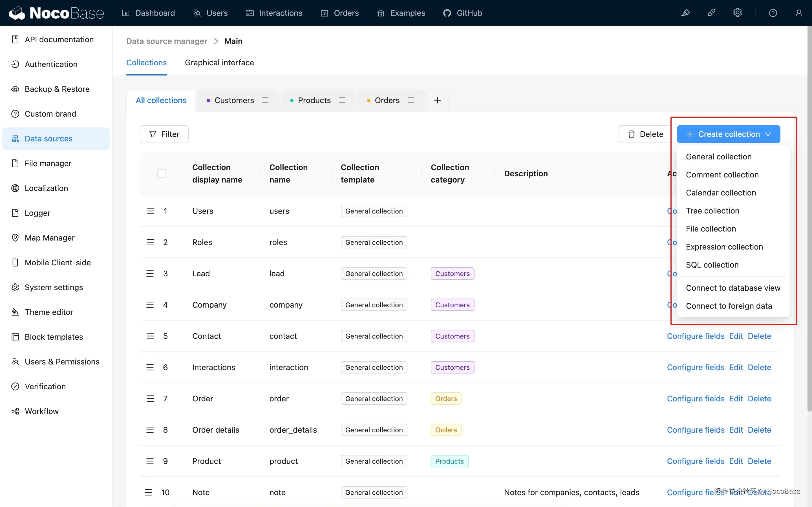Open the Orders category tab menu icon
The width and height of the screenshot is (812, 507).
pyautogui.click(x=411, y=100)
